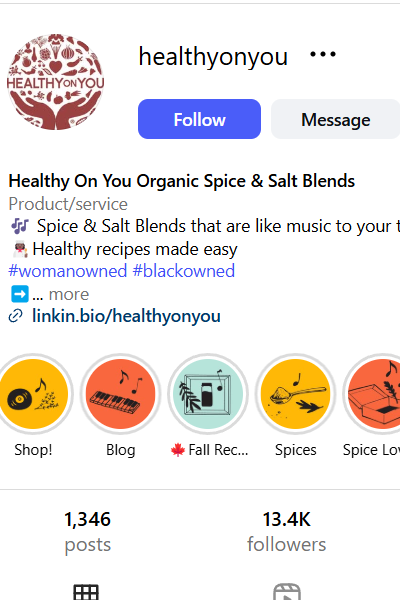View the Fall Rec... story highlight
This screenshot has height=600, width=400.
[208, 394]
